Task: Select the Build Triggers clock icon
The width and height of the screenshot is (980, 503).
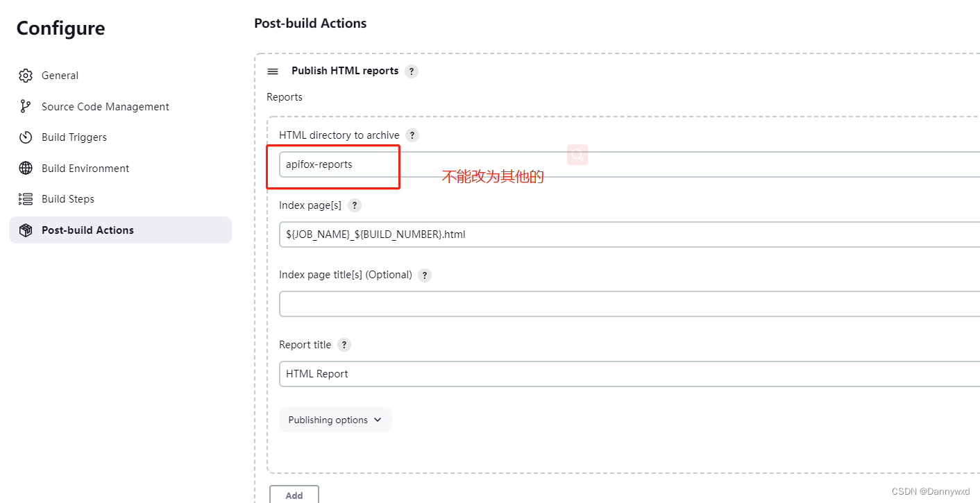Action: coord(26,137)
